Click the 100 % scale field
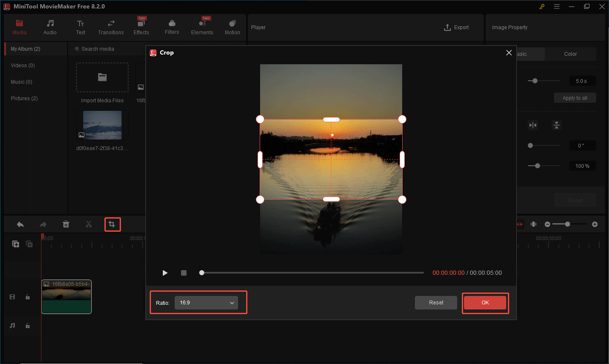The width and height of the screenshot is (609, 364). pyautogui.click(x=582, y=166)
